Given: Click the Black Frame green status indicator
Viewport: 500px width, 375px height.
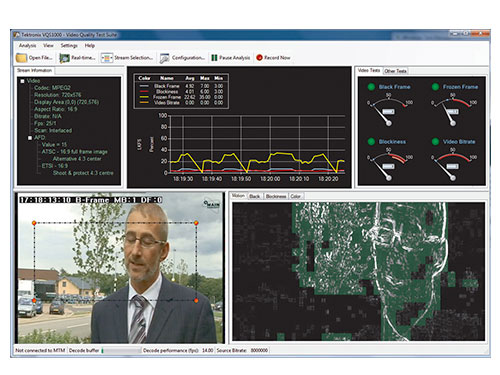Looking at the screenshot, I should (x=371, y=87).
